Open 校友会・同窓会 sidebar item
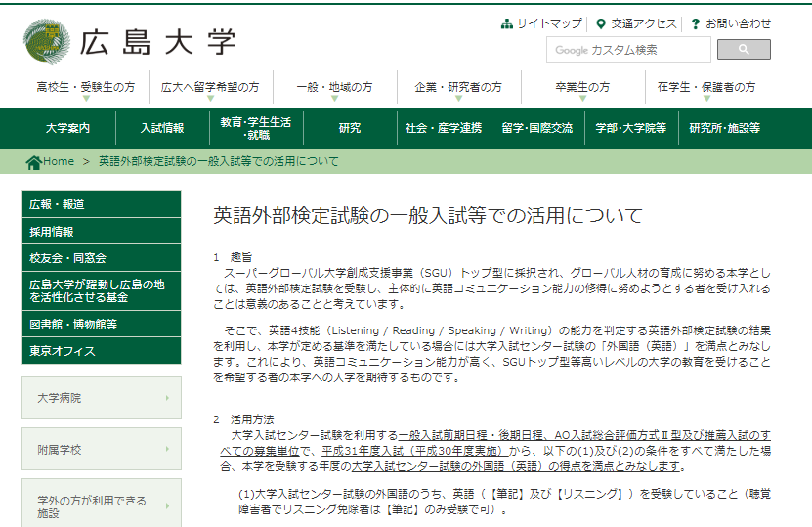The image size is (812, 527). point(102,257)
